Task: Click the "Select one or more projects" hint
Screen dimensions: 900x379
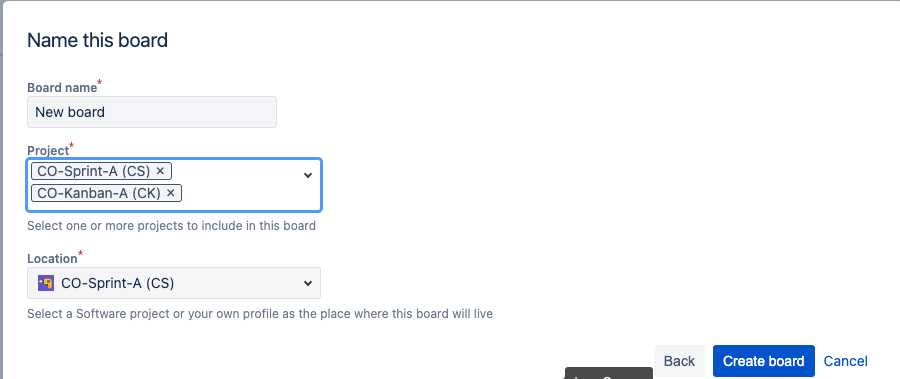Action: [171, 226]
